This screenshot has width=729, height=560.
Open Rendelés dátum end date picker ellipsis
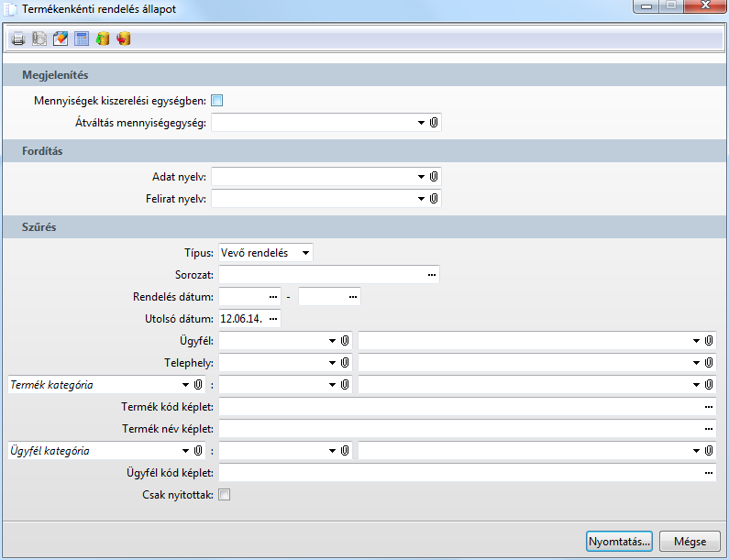click(353, 297)
